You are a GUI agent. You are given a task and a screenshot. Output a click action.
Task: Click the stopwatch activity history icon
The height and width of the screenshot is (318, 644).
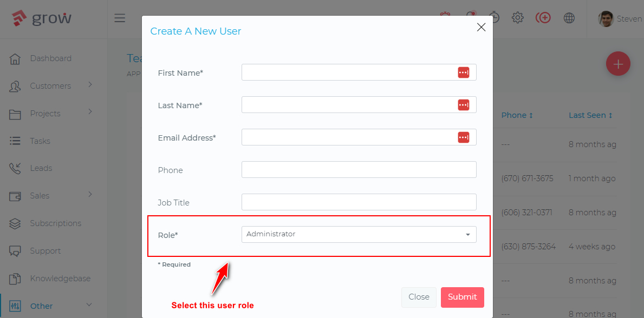pyautogui.click(x=493, y=17)
